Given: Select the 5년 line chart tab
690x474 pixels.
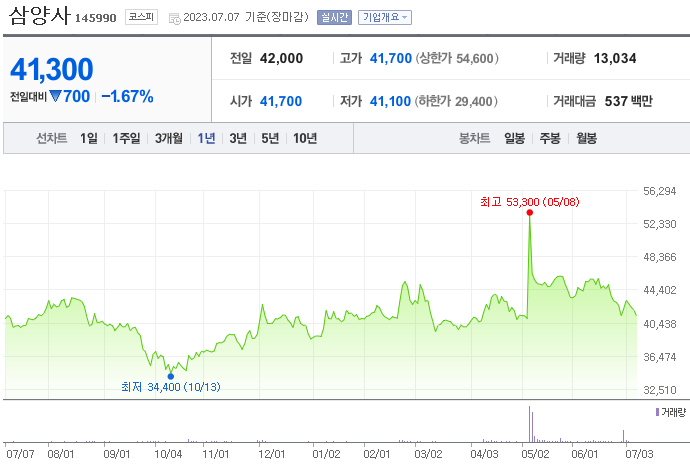Looking at the screenshot, I should (270, 138).
